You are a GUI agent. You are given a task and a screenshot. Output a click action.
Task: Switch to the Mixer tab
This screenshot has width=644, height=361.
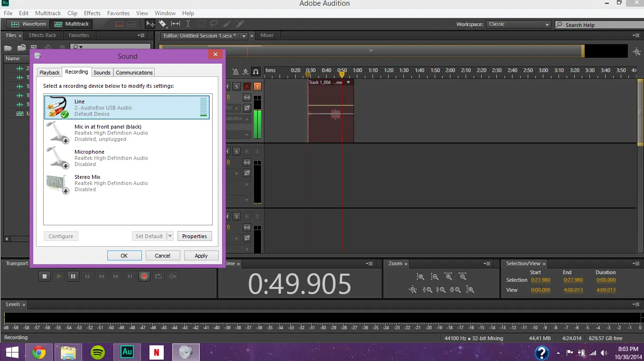[x=267, y=35]
